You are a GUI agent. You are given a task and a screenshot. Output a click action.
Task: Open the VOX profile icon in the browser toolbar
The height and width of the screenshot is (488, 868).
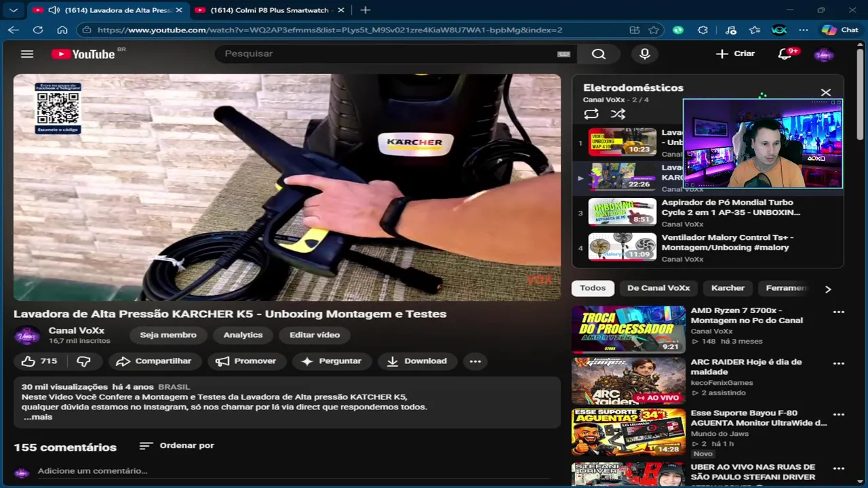(779, 30)
